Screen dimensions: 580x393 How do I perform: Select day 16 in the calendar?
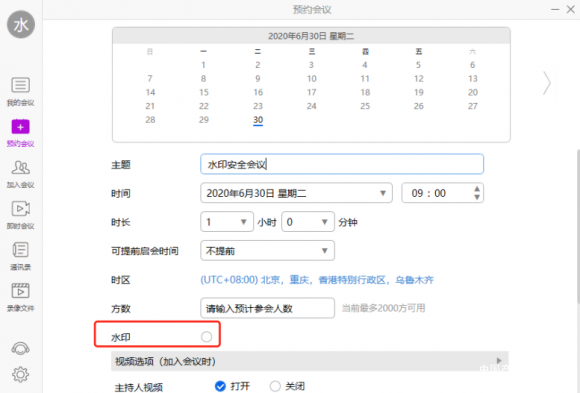coord(258,92)
